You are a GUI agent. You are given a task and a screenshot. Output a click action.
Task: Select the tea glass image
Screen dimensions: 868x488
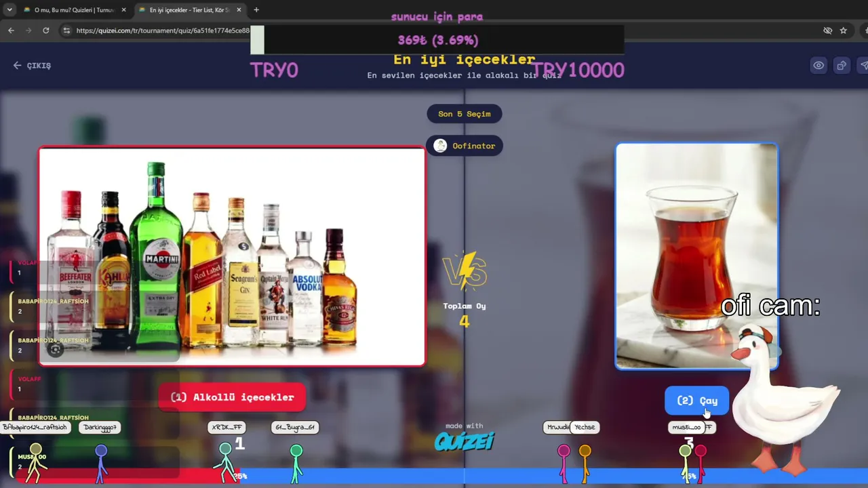tap(696, 256)
